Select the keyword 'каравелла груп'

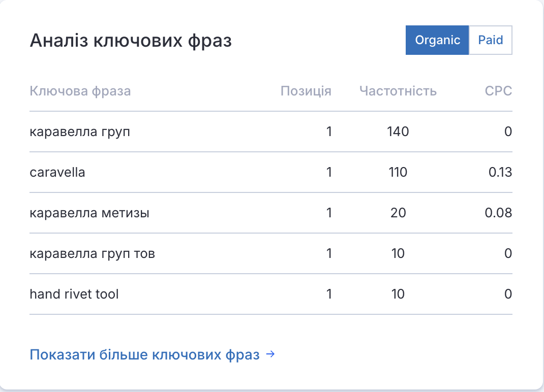pyautogui.click(x=80, y=132)
